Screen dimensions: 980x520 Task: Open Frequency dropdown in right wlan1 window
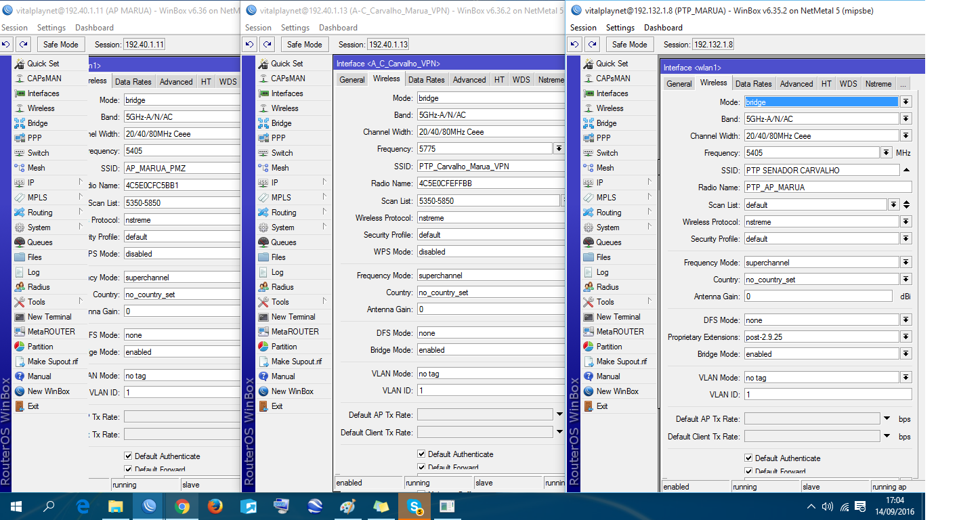[886, 153]
